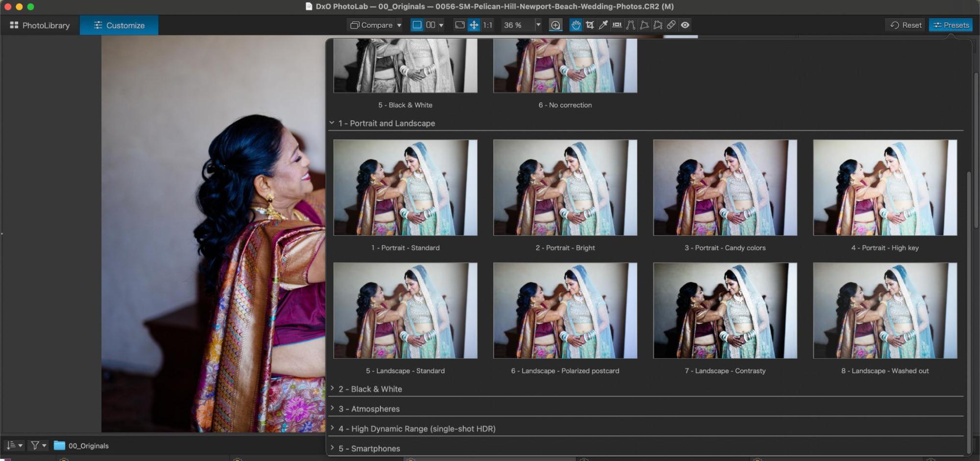Image resolution: width=980 pixels, height=461 pixels.
Task: Expand the 5 - Smartphones group
Action: pos(332,448)
